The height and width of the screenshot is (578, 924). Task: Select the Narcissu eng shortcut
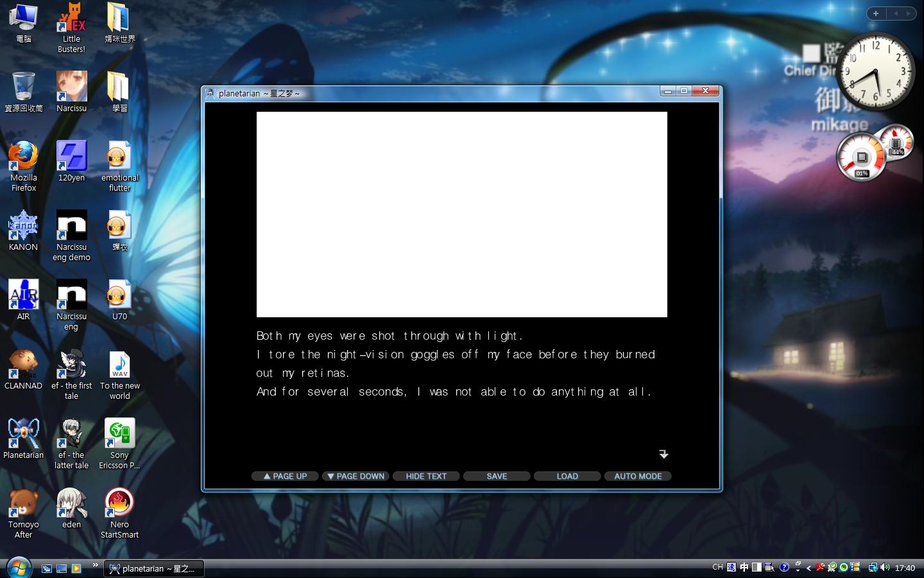[x=71, y=305]
